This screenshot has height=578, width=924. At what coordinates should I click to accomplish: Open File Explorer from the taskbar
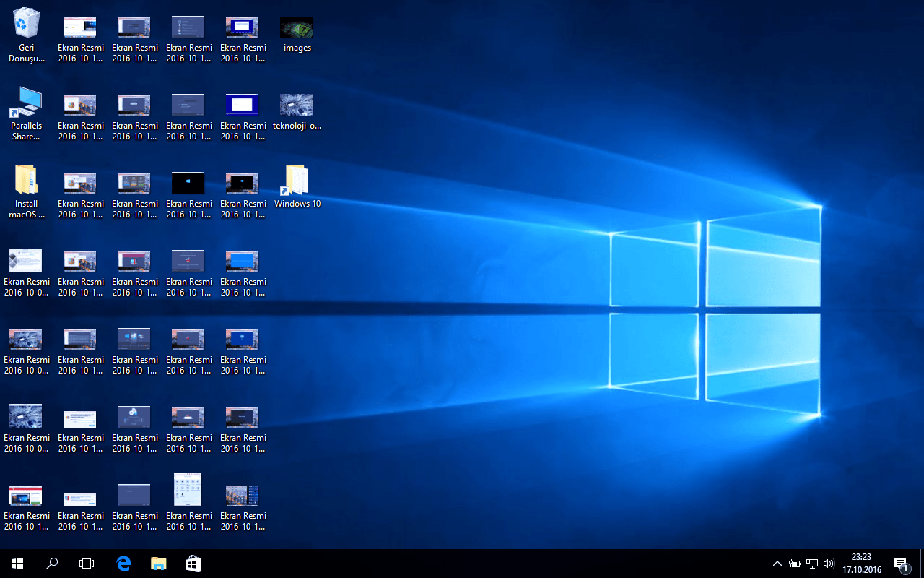159,564
